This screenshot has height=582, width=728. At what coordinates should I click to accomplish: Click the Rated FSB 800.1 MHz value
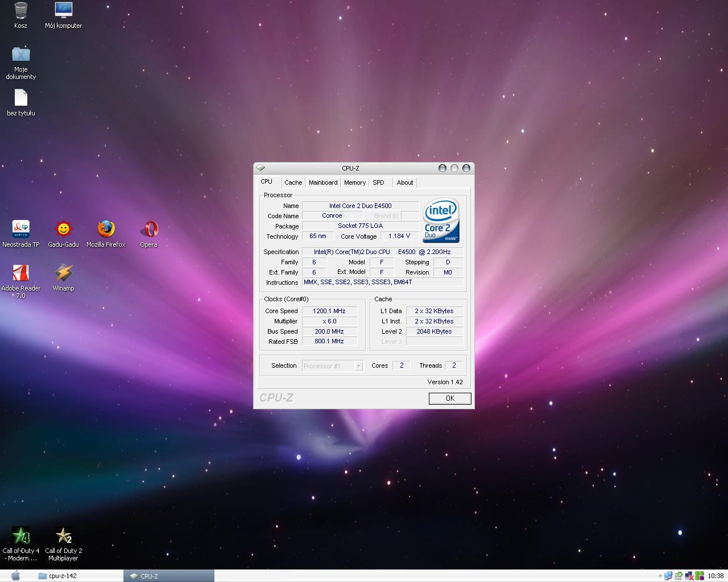coord(329,341)
